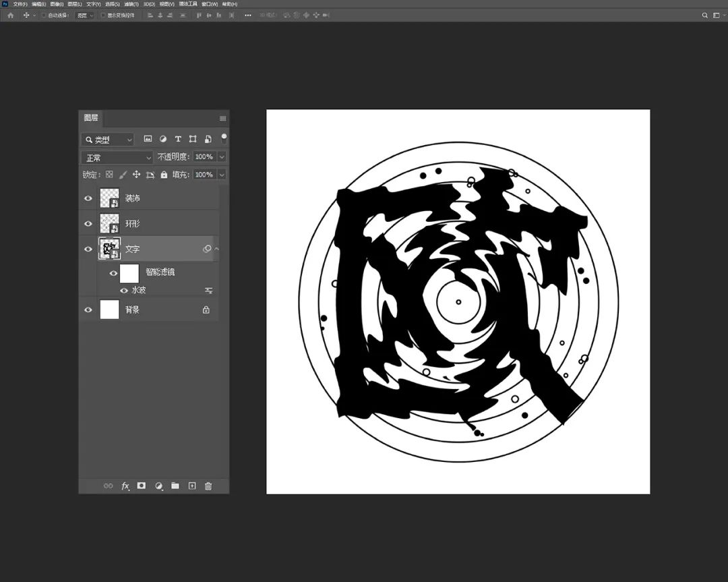Open the 正常 blend mode dropdown

click(x=117, y=157)
